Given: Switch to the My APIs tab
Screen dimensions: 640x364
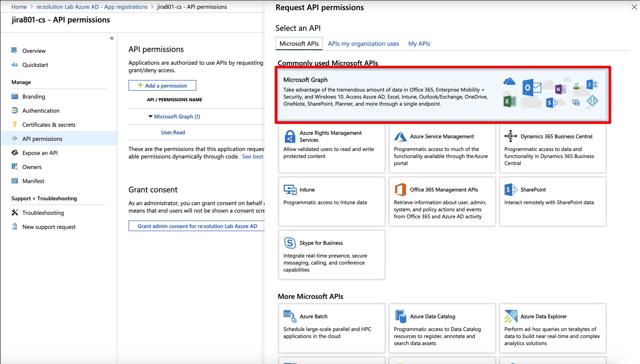Looking at the screenshot, I should (419, 44).
